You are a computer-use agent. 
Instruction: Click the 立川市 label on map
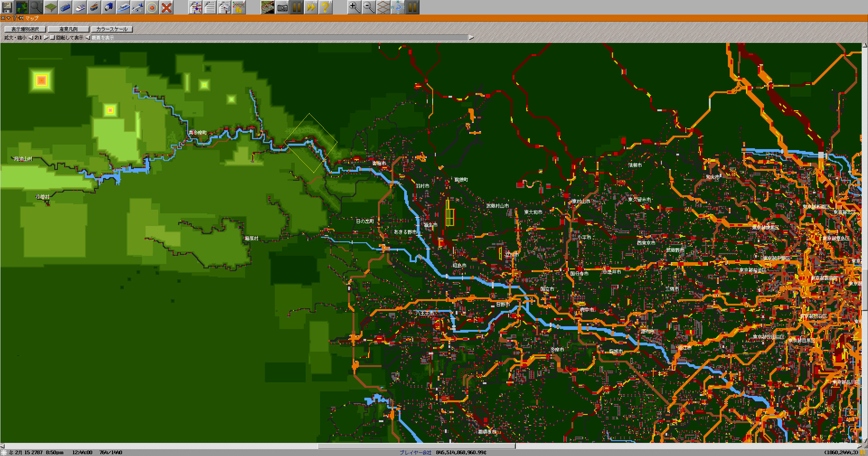(x=512, y=254)
